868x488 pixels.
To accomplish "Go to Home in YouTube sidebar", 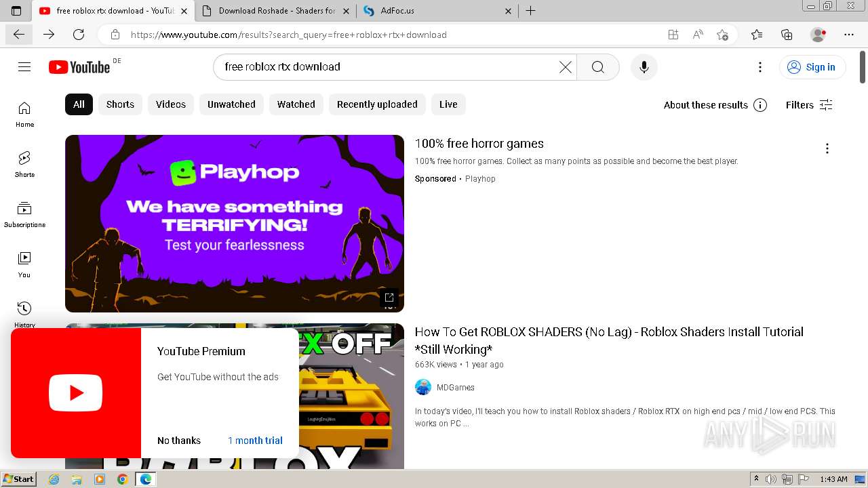I will tap(24, 115).
